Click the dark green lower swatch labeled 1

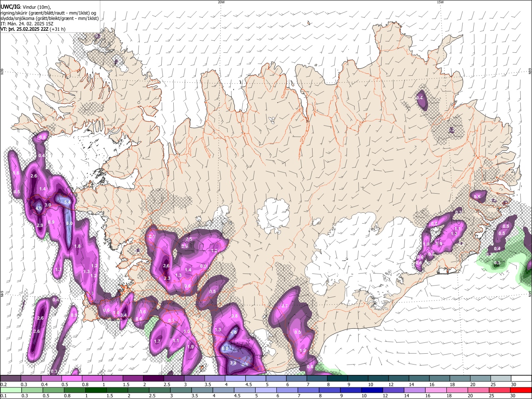click(96, 390)
